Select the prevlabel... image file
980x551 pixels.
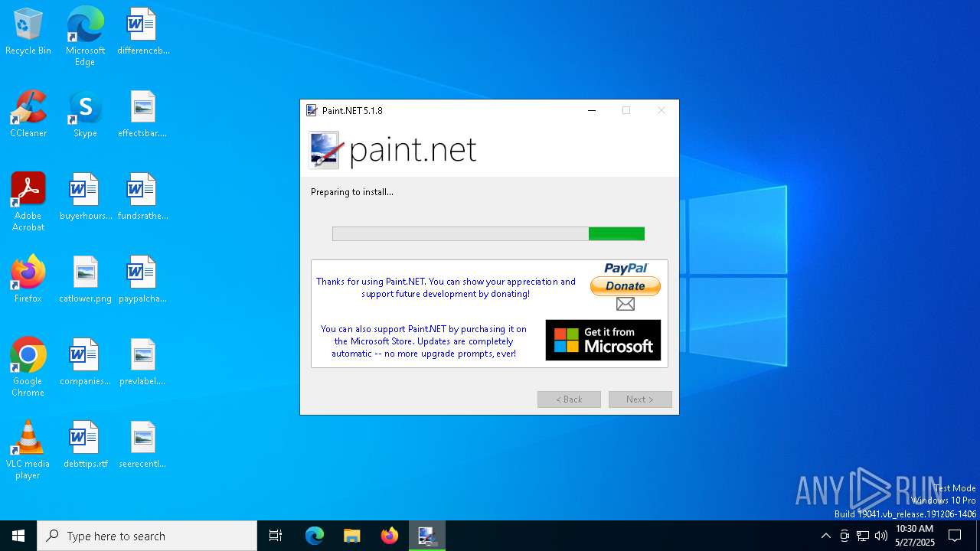point(143,363)
